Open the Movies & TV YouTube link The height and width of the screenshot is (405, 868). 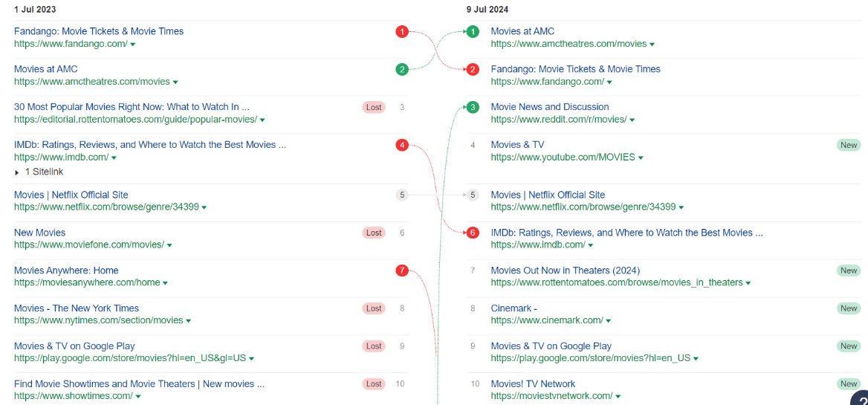tap(517, 145)
